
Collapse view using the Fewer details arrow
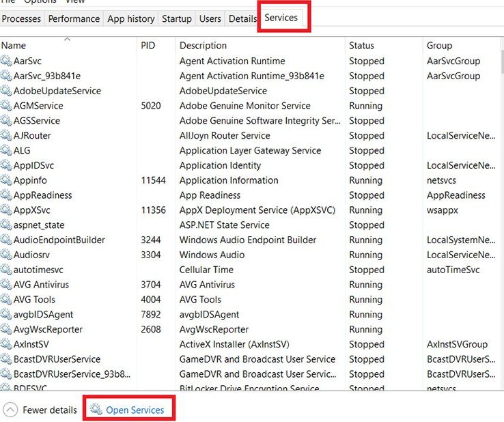pos(10,410)
